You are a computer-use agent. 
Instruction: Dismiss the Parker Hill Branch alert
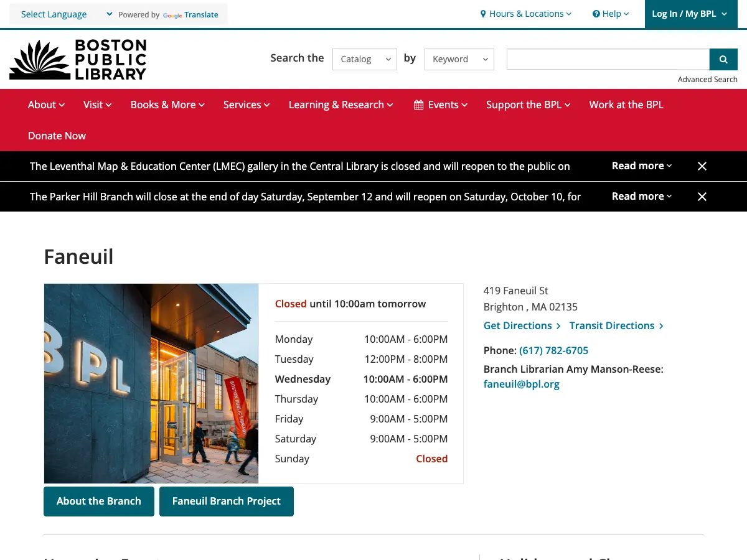702,197
